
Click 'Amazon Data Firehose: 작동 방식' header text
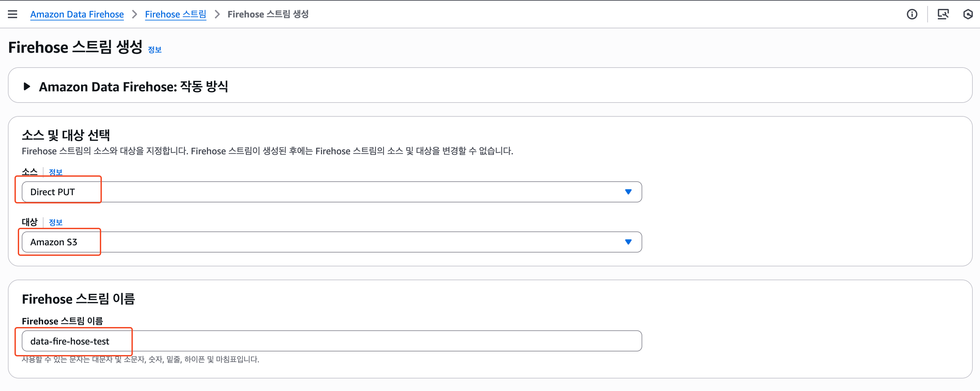pos(133,87)
